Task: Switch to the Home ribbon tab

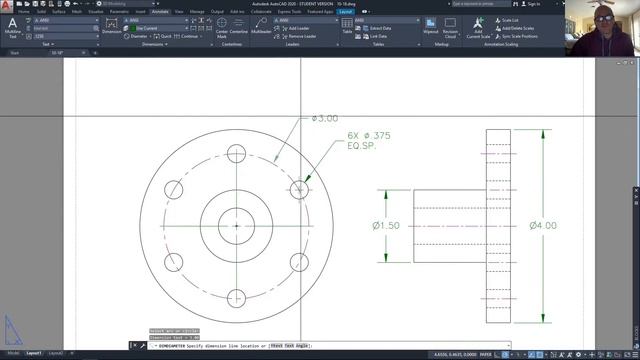Action: click(24, 12)
